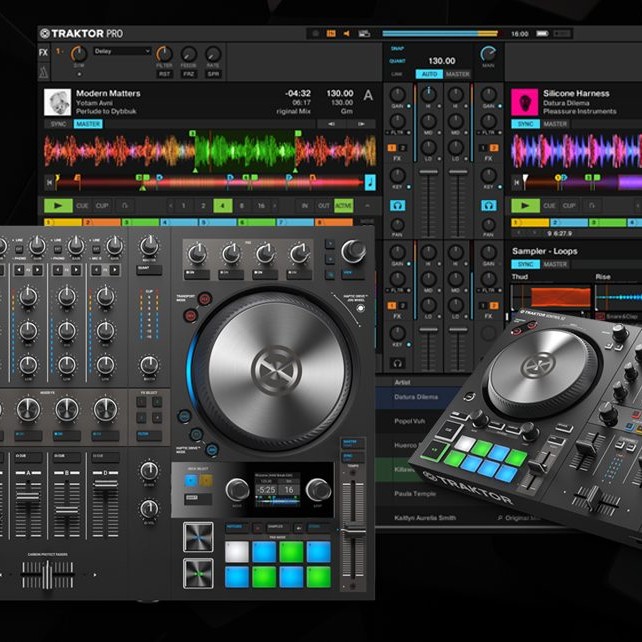Click the loop size increase arrow on Deck A

pyautogui.click(x=275, y=206)
